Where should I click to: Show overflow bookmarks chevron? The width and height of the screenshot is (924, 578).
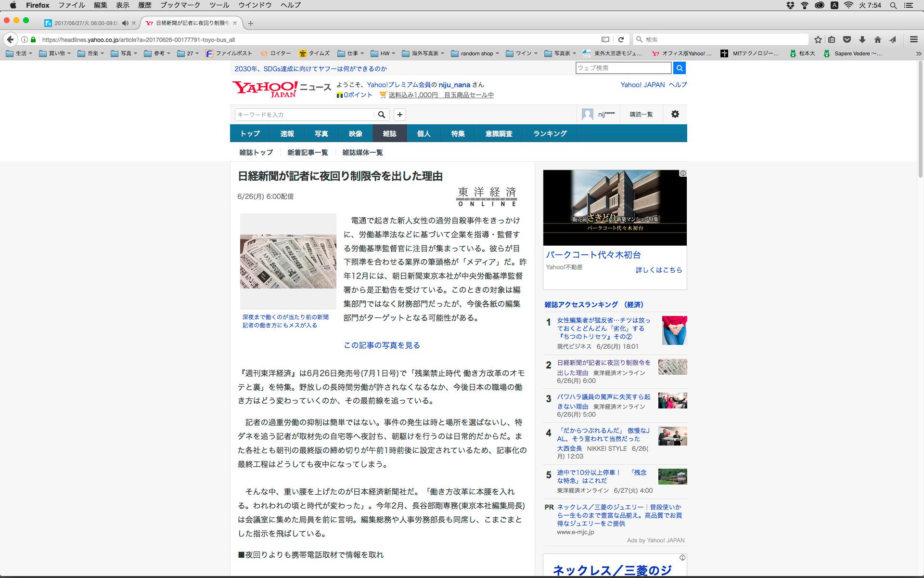918,53
